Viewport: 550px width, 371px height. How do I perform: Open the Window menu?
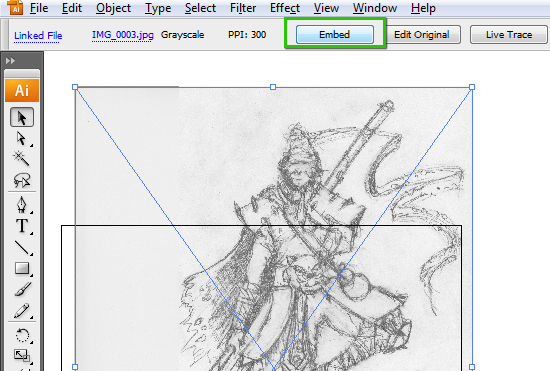(375, 8)
